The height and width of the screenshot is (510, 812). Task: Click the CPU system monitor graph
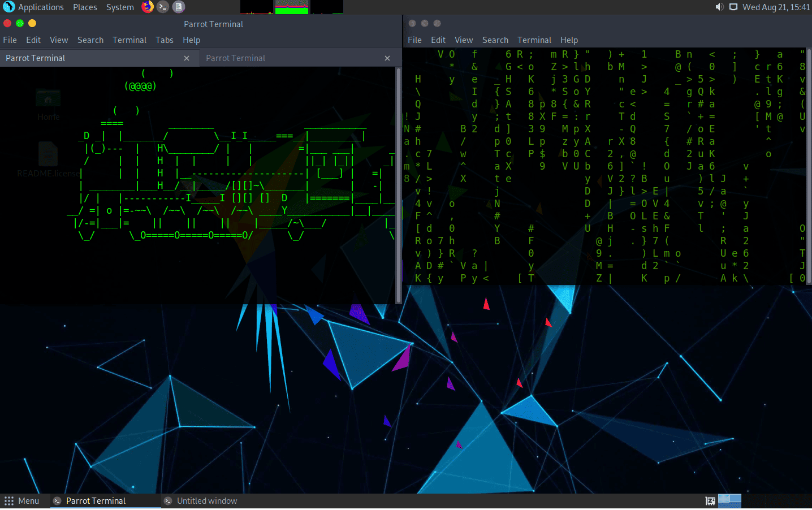(x=257, y=7)
